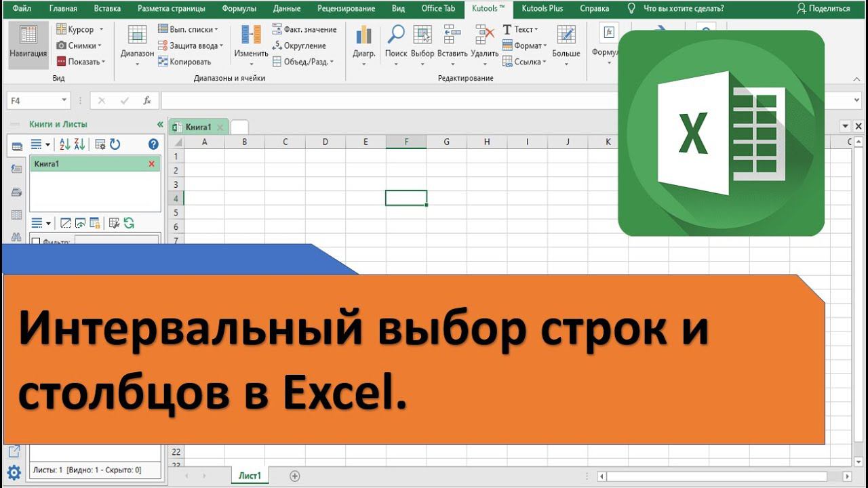Open the Снимки snapshots menu
The image size is (868, 488).
click(79, 45)
